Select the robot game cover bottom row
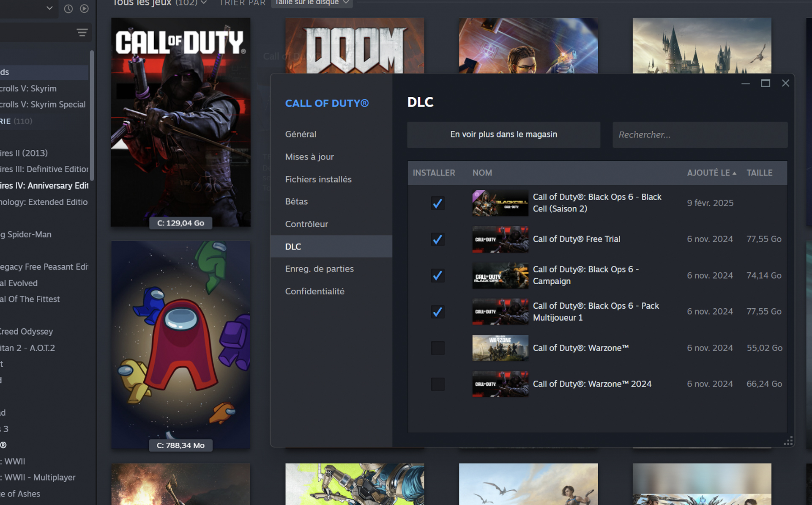 click(355, 484)
